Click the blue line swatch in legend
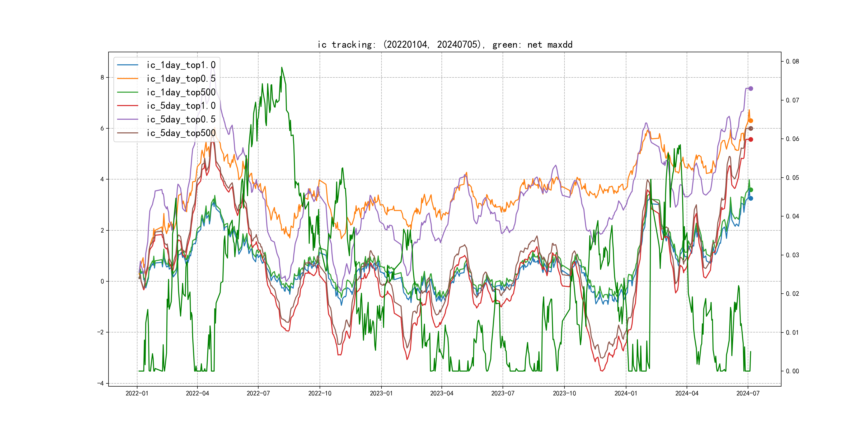The width and height of the screenshot is (868, 434). [x=127, y=65]
